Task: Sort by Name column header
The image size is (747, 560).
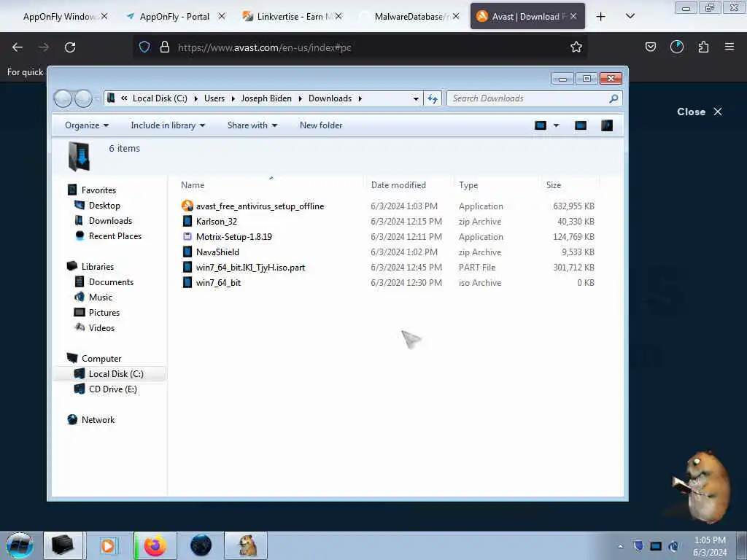Action: tap(193, 184)
